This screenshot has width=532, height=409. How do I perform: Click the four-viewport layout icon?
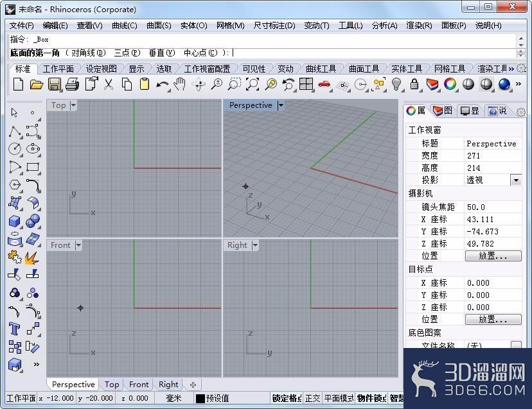click(306, 84)
